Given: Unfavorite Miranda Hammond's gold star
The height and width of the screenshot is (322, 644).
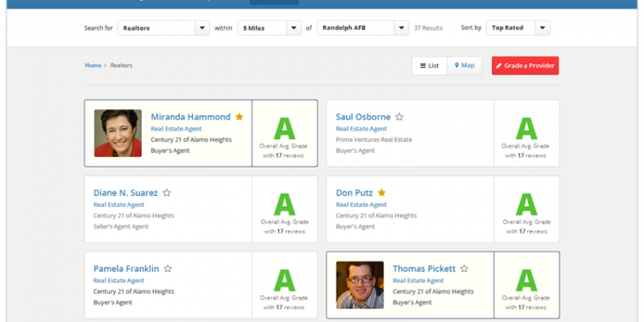Looking at the screenshot, I should 240,117.
